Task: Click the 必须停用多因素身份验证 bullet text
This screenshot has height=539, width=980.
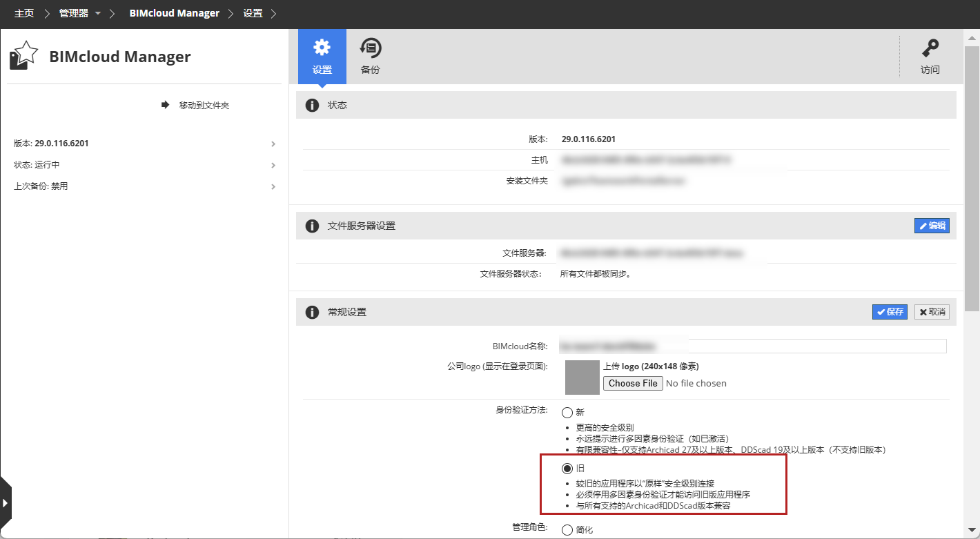Action: 663,495
